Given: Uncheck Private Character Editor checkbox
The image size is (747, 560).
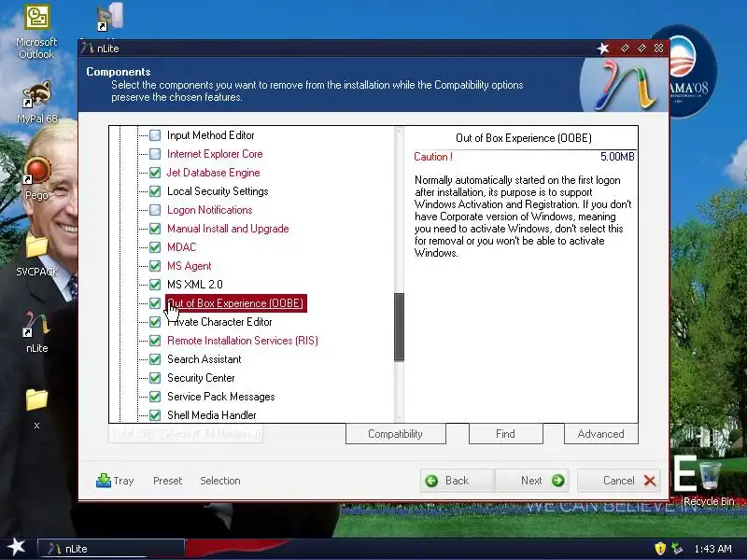Looking at the screenshot, I should click(x=155, y=322).
